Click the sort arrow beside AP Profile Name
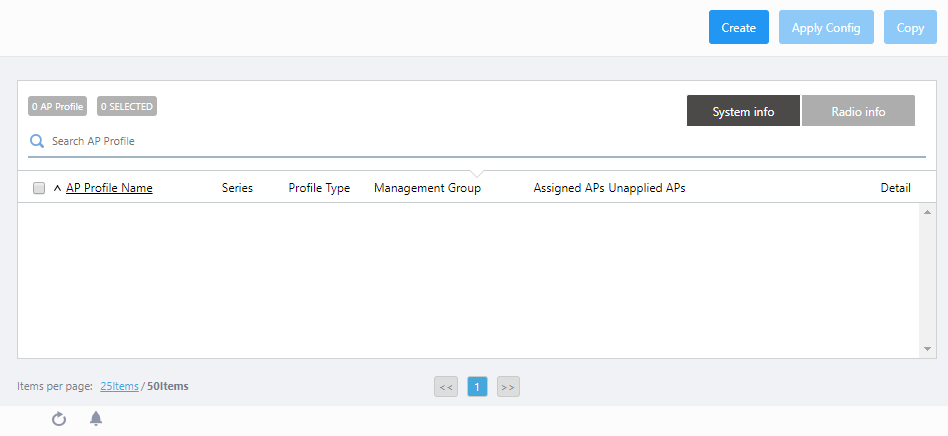 pos(57,188)
